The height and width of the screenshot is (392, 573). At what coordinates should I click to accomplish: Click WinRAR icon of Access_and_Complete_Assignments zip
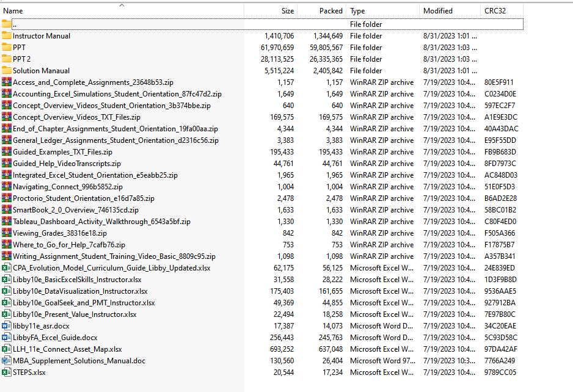(x=6, y=82)
